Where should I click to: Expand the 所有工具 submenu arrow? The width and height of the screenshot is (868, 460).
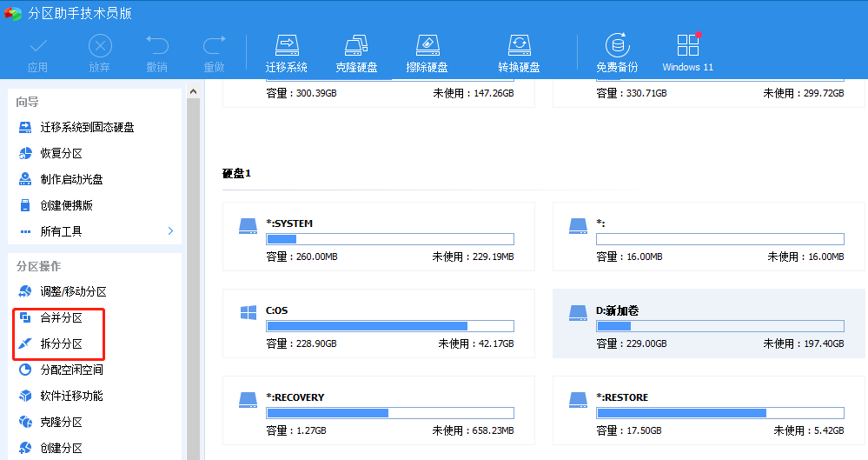170,231
